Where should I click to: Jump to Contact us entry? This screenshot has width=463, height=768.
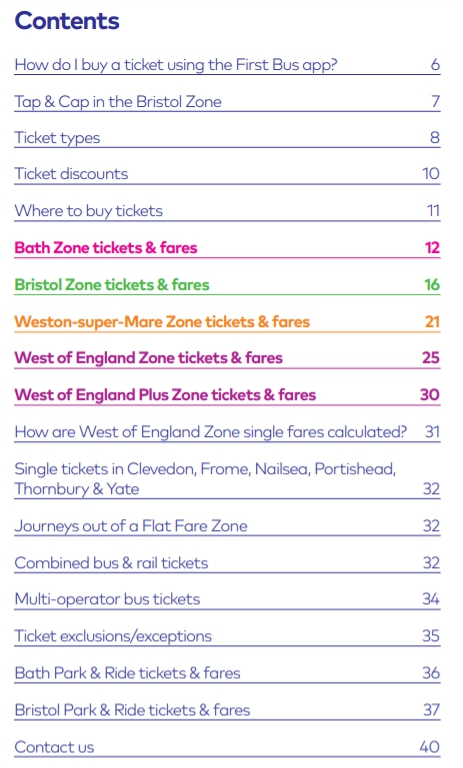coord(227,747)
